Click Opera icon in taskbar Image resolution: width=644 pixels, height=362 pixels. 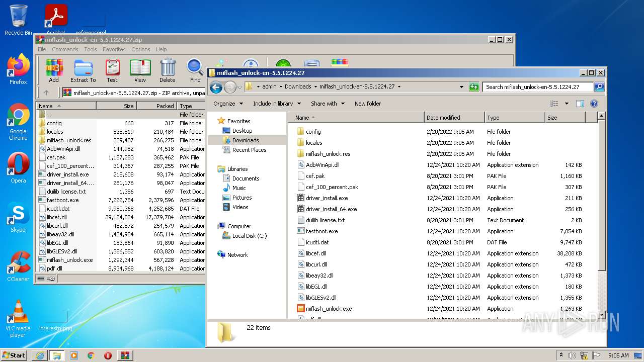pyautogui.click(x=108, y=355)
